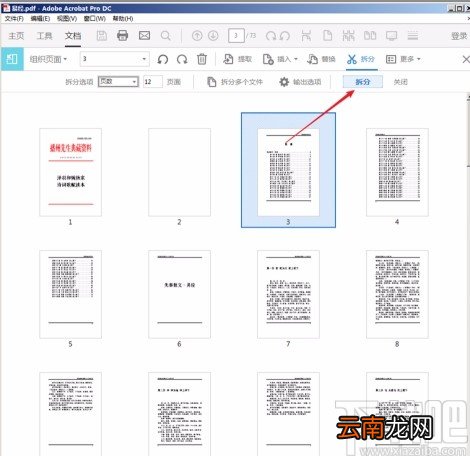Open Output Options gear
The width and height of the screenshot is (470, 456).
[x=300, y=82]
